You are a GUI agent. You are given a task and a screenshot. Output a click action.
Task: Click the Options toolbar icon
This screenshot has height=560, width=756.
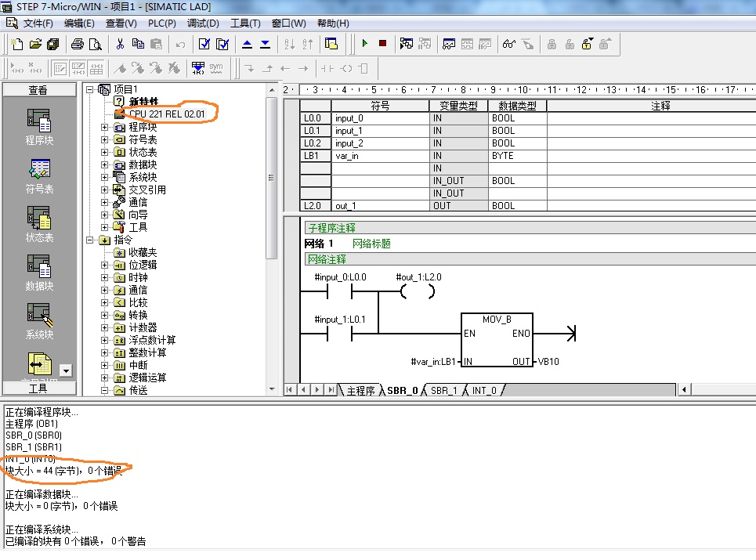coord(331,45)
